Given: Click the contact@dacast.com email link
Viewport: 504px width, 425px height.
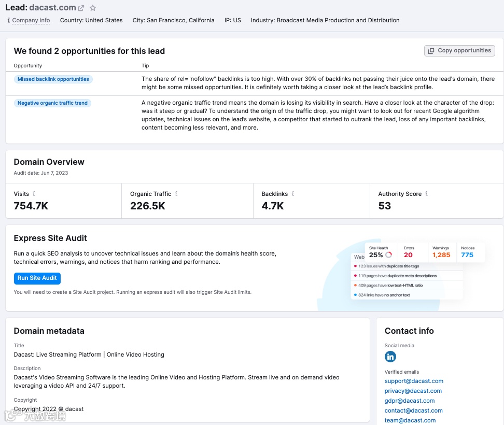Looking at the screenshot, I should click(413, 410).
